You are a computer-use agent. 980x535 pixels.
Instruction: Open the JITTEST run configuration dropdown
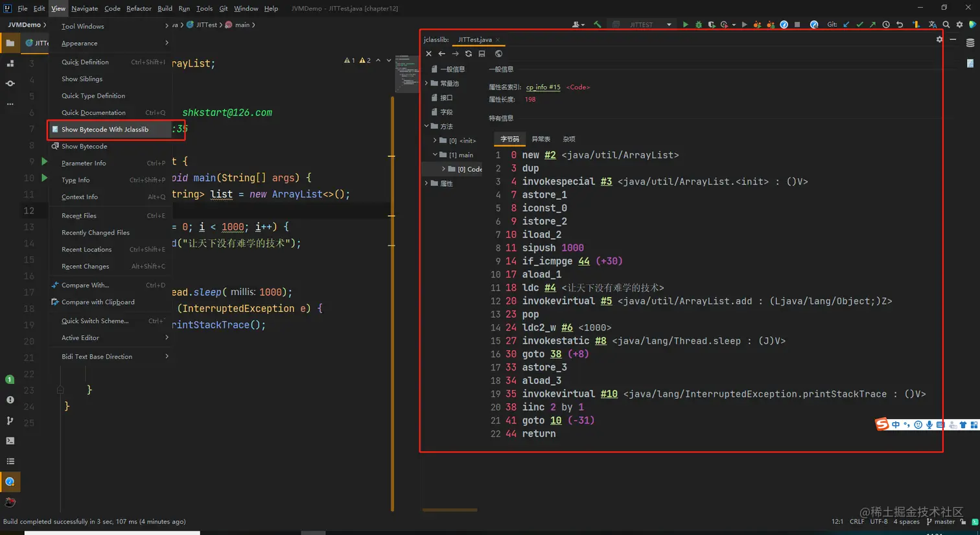click(x=642, y=25)
